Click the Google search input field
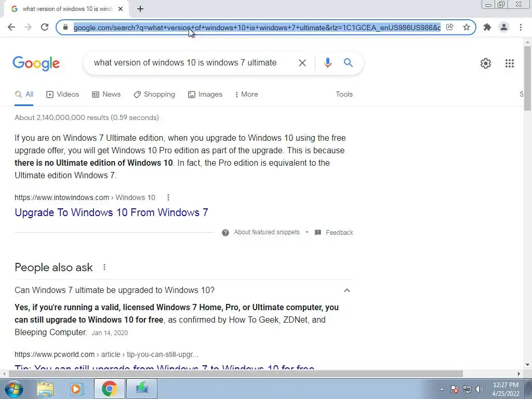Screen dimensions: 532x399 (x=185, y=63)
